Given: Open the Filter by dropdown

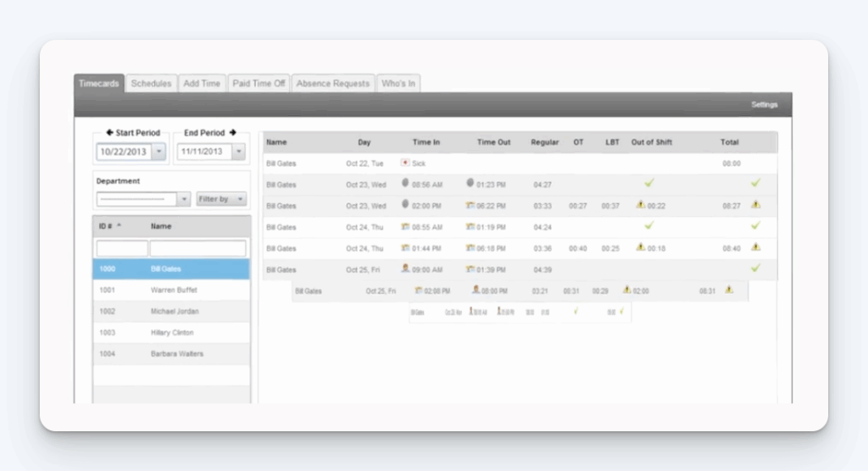Looking at the screenshot, I should click(x=221, y=199).
